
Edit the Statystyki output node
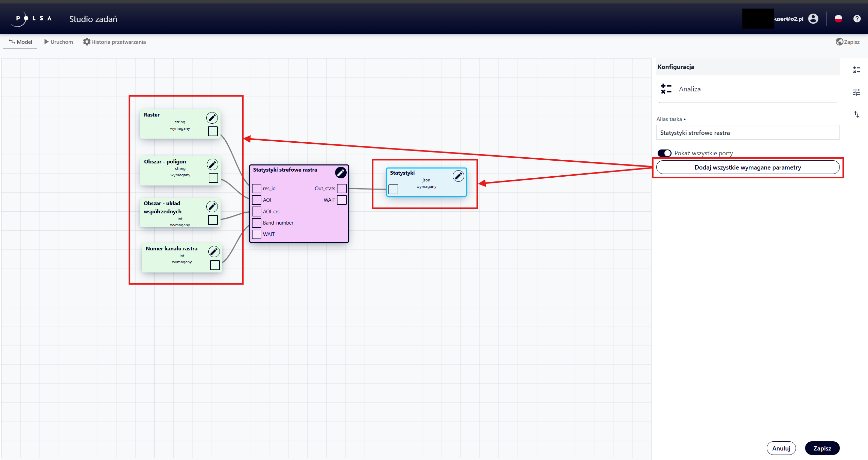pyautogui.click(x=458, y=176)
